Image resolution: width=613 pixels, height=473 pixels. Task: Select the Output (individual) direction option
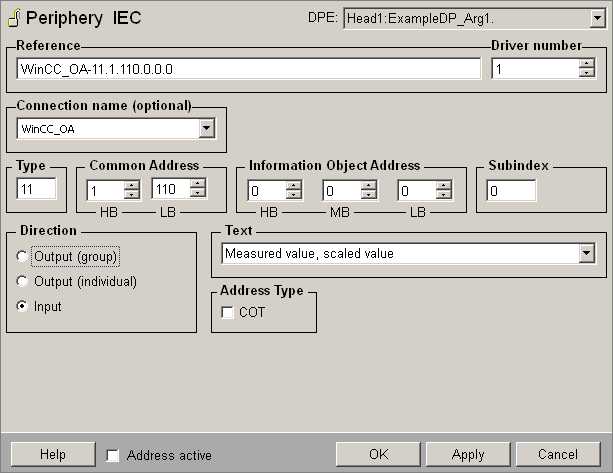point(23,282)
